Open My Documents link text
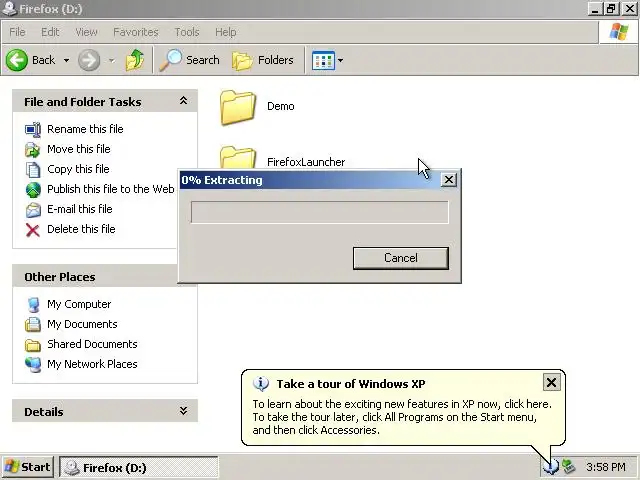Viewport: 640px width, 480px height. click(82, 324)
